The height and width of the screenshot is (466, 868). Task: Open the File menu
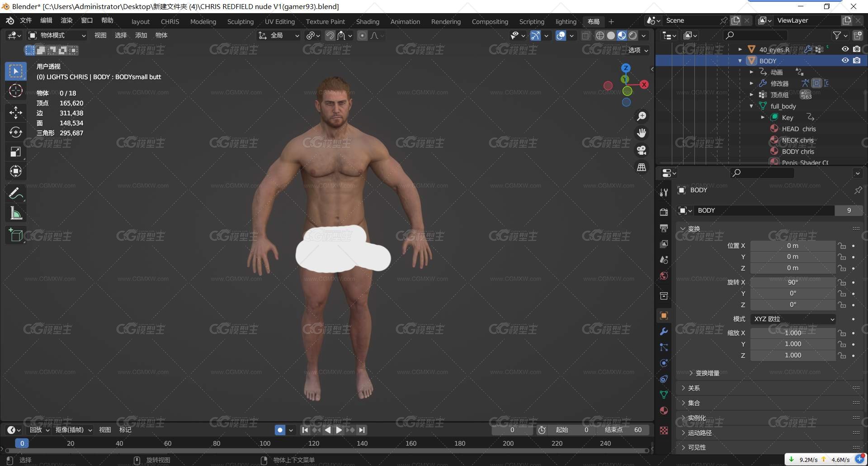click(x=26, y=20)
